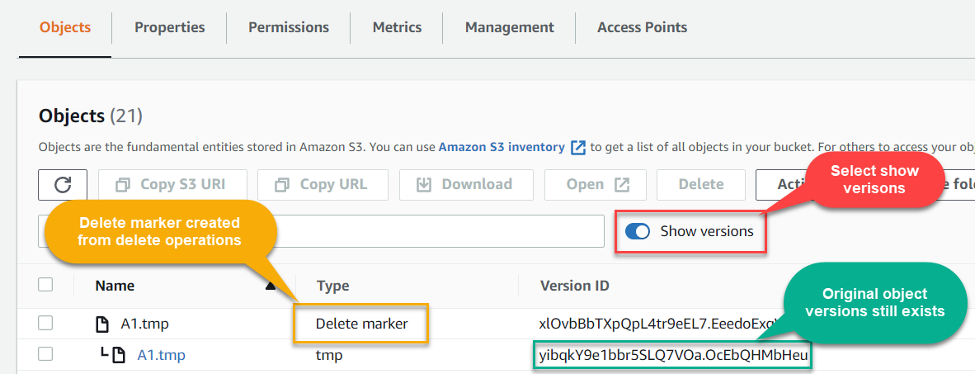Image resolution: width=977 pixels, height=375 pixels.
Task: Click the refresh objects icon button
Action: pos(62,185)
